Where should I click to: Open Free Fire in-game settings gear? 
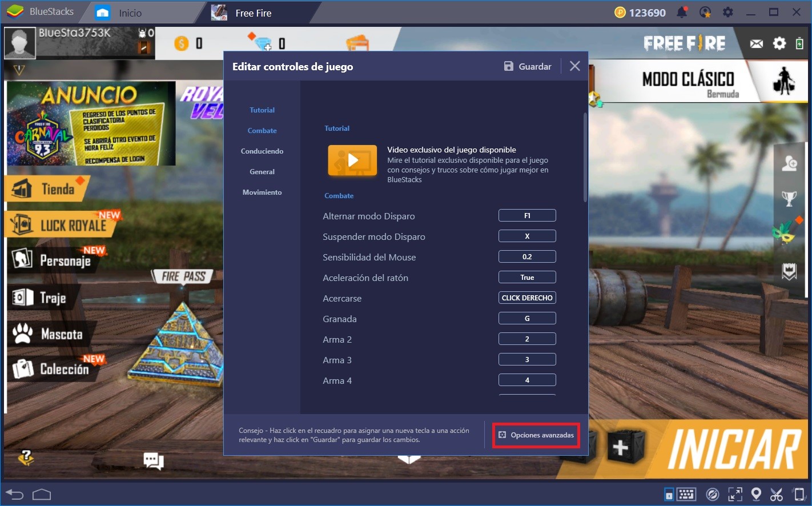tap(779, 43)
